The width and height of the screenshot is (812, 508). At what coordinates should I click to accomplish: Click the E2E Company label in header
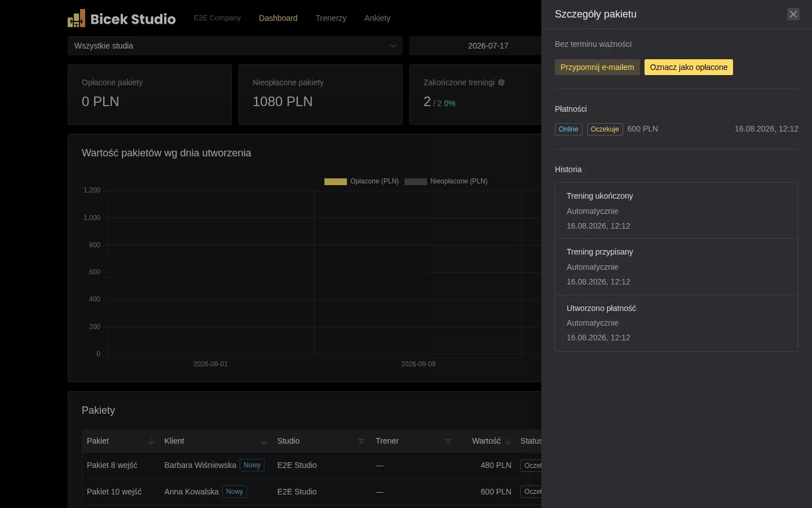tap(217, 18)
